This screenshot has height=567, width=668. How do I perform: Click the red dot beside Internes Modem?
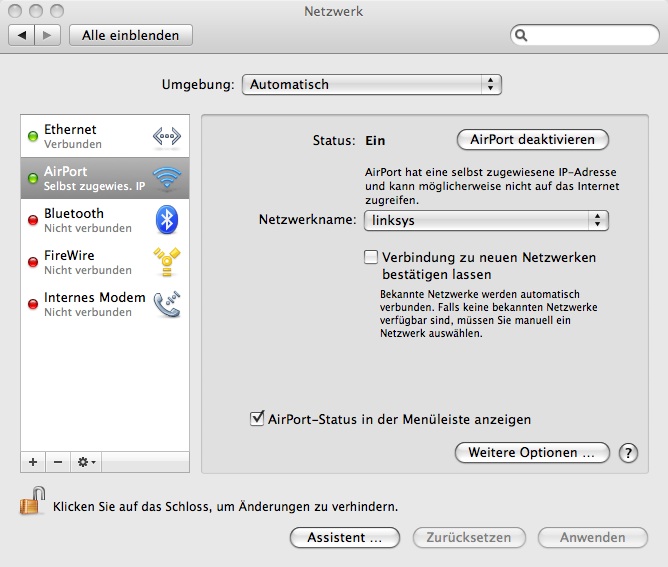click(x=33, y=304)
